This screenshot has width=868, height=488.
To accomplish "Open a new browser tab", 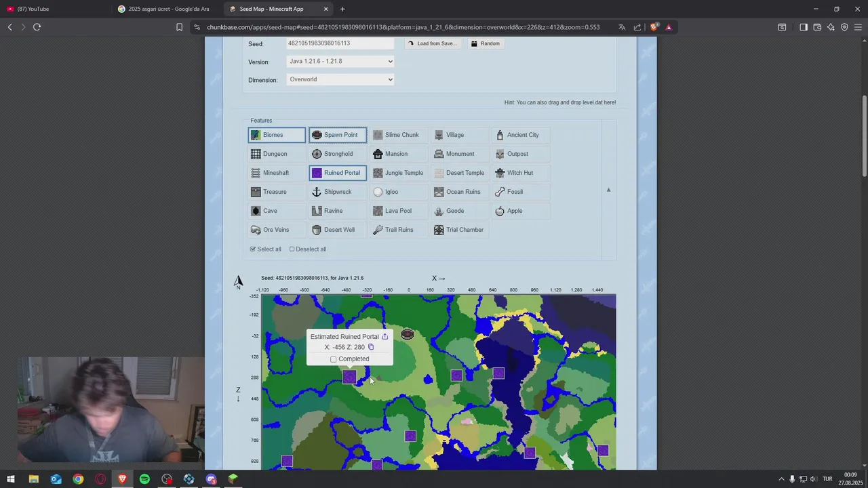I will tap(342, 9).
